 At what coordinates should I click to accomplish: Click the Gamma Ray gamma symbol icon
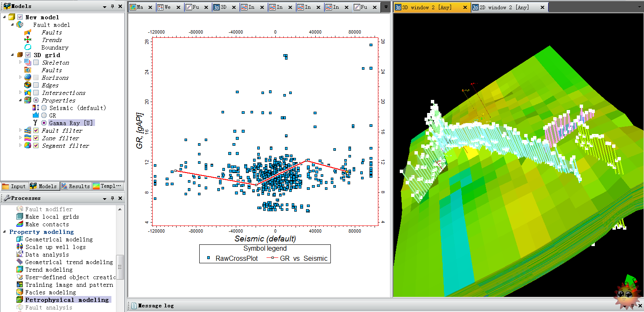point(35,123)
